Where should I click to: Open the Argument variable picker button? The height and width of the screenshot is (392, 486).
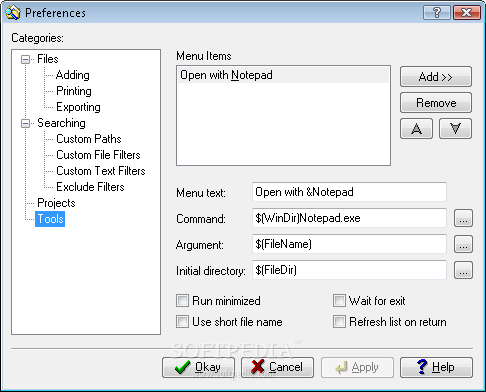[x=463, y=244]
